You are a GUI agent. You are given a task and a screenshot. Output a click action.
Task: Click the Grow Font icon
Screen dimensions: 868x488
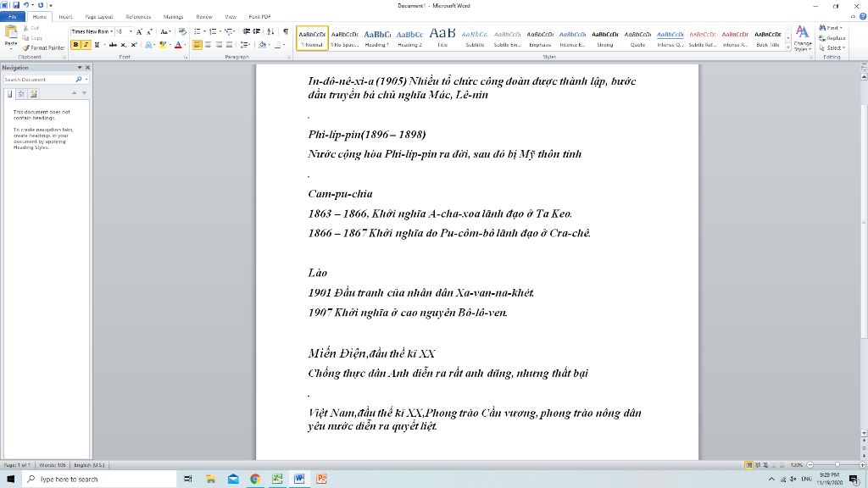click(139, 32)
